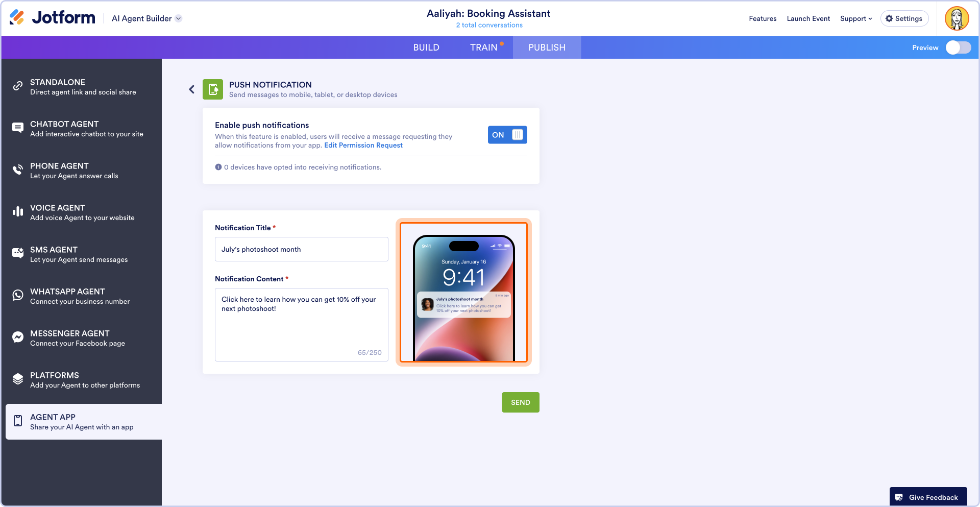Switch to the TRAIN tab
980x507 pixels.
pyautogui.click(x=484, y=47)
